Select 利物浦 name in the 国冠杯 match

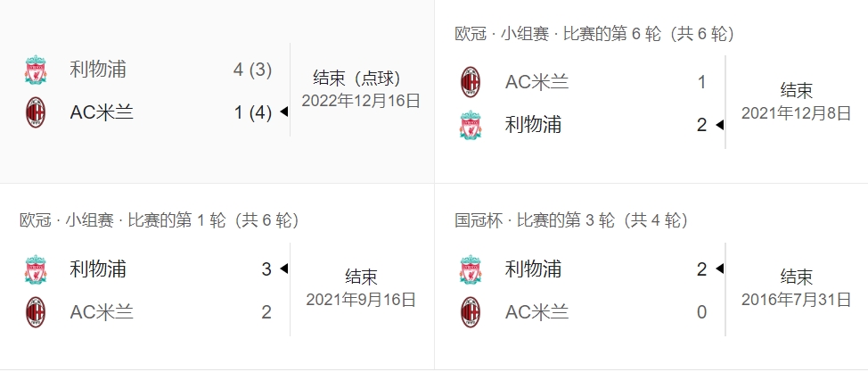533,269
